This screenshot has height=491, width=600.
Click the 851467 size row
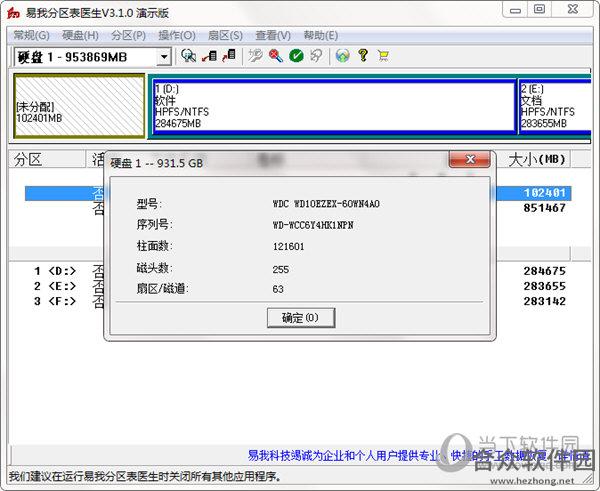tap(545, 208)
